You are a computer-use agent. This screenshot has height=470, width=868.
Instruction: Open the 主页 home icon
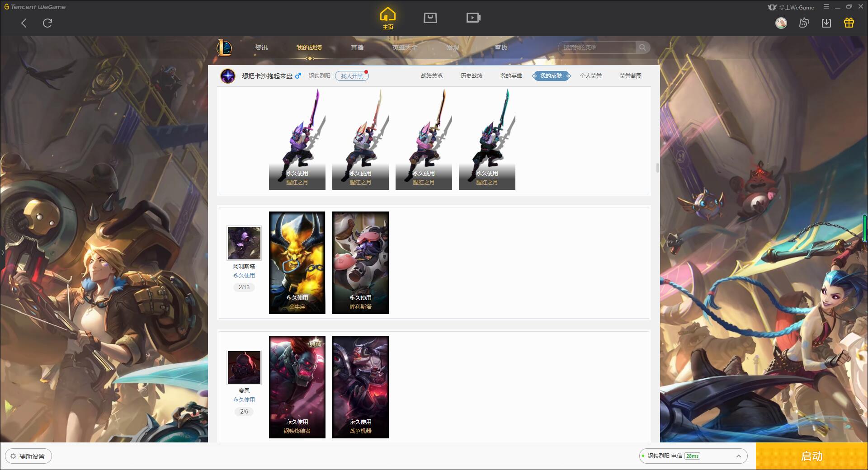tap(388, 19)
